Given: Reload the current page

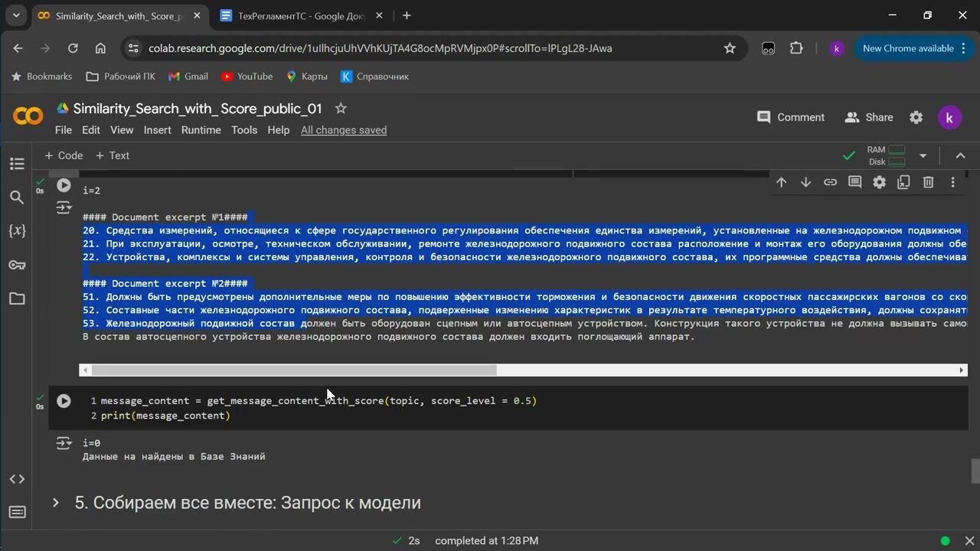Looking at the screenshot, I should (x=73, y=48).
